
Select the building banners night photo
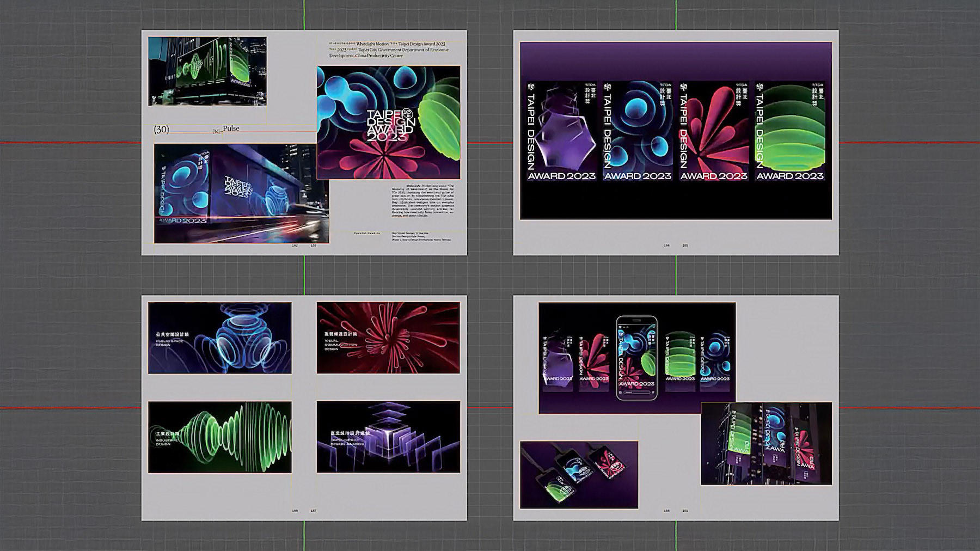[x=767, y=444]
